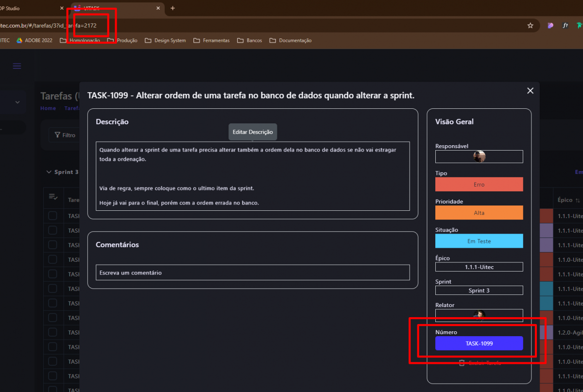Open the Sprint field showing Sprint 3

(x=479, y=290)
